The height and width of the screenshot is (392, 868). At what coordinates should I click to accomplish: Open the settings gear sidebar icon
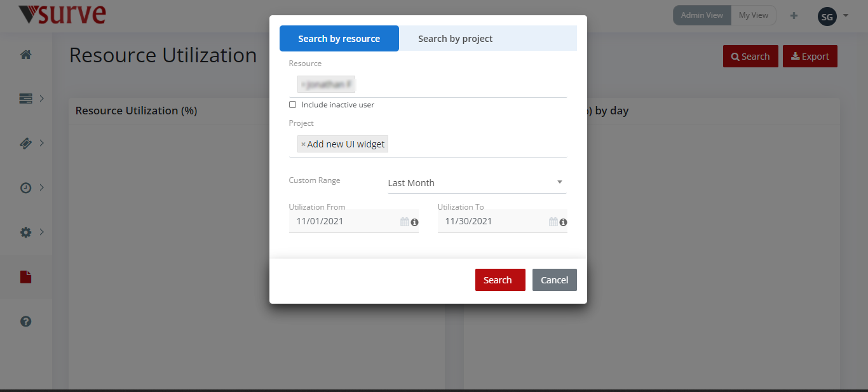click(x=25, y=233)
